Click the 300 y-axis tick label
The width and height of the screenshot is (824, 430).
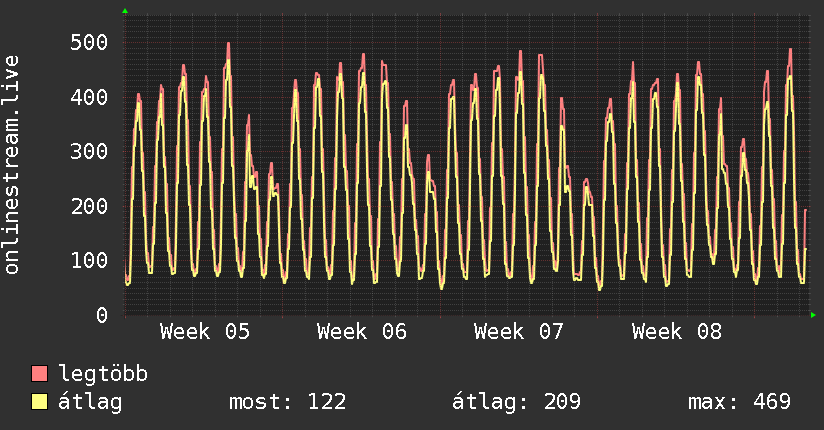89,152
